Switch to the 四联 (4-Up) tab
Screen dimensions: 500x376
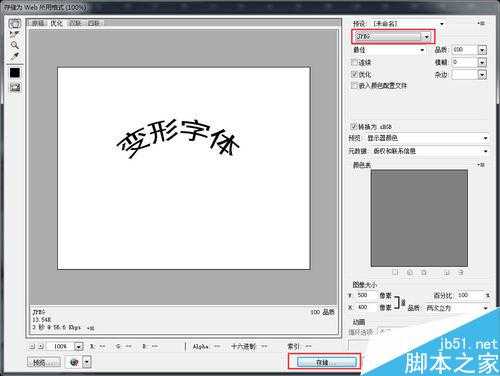point(94,23)
